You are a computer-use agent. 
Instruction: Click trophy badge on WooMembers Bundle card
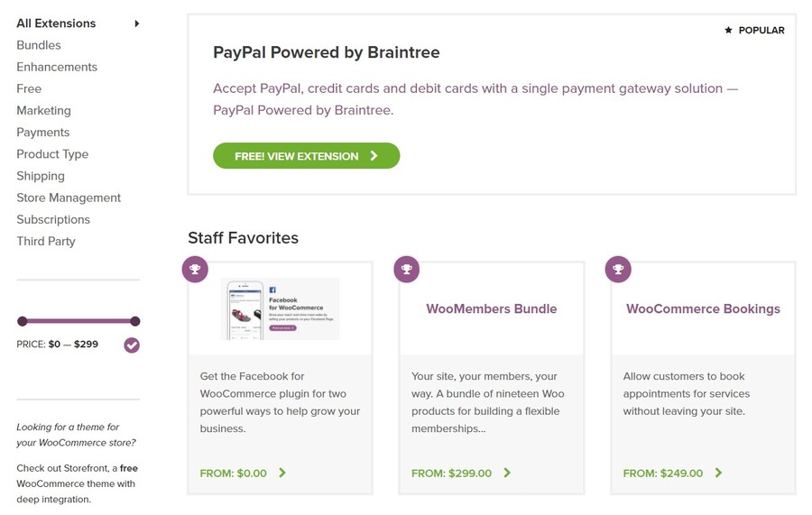[x=407, y=269]
